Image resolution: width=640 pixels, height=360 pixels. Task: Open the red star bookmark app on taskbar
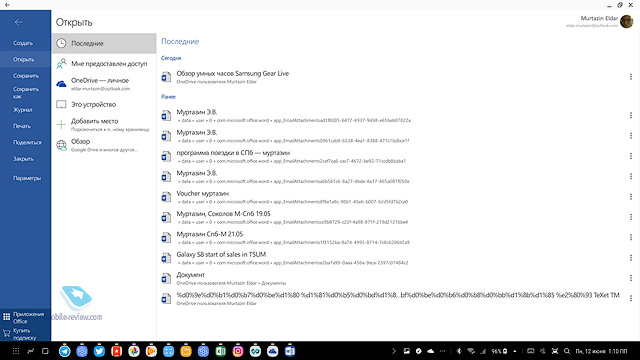pos(116,351)
